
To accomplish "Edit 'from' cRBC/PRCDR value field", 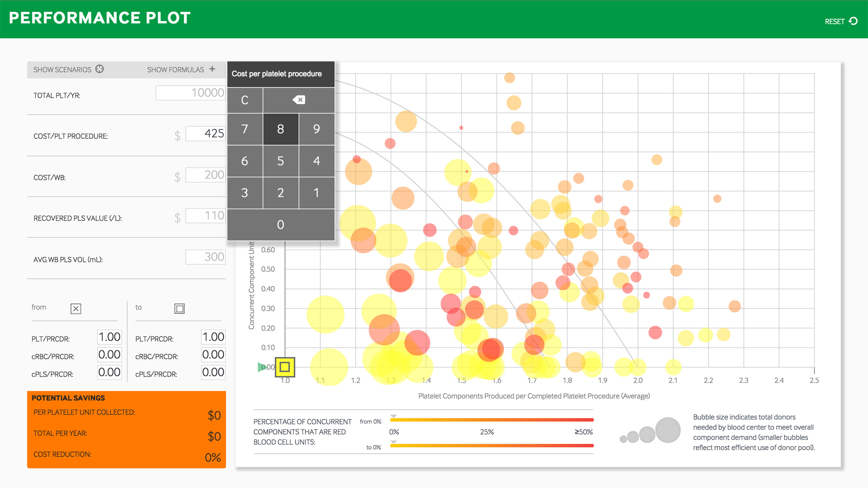I will [109, 355].
